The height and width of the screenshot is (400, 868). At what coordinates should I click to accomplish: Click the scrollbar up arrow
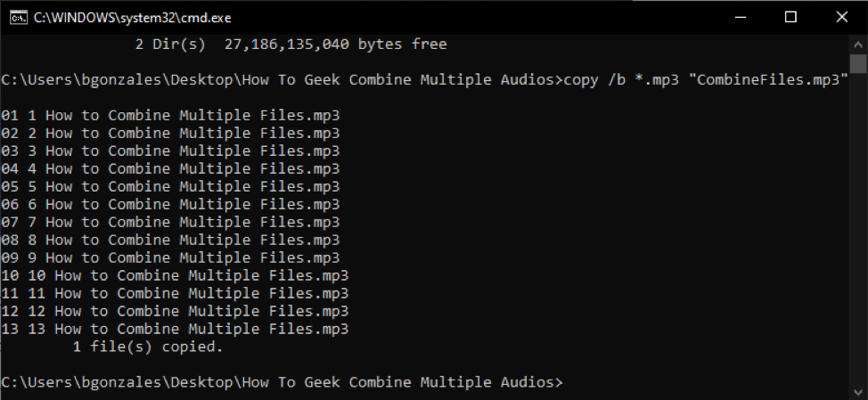pos(857,43)
